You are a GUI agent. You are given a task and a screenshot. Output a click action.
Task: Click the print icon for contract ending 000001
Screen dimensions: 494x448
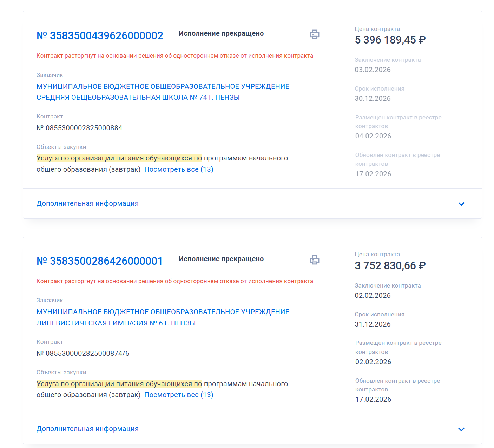(x=314, y=260)
